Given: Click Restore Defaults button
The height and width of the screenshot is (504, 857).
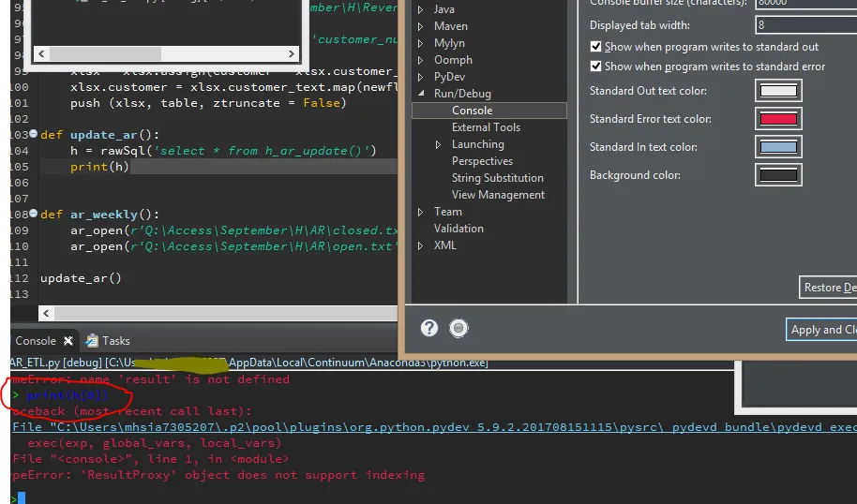Looking at the screenshot, I should click(x=828, y=288).
